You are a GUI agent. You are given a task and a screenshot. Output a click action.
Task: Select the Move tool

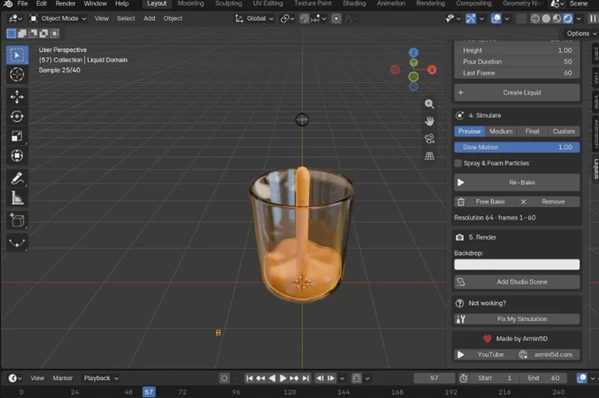[x=17, y=97]
